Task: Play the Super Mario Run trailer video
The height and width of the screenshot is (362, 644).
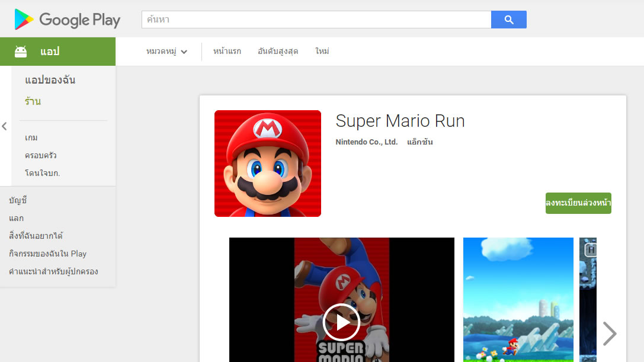Action: (x=341, y=322)
